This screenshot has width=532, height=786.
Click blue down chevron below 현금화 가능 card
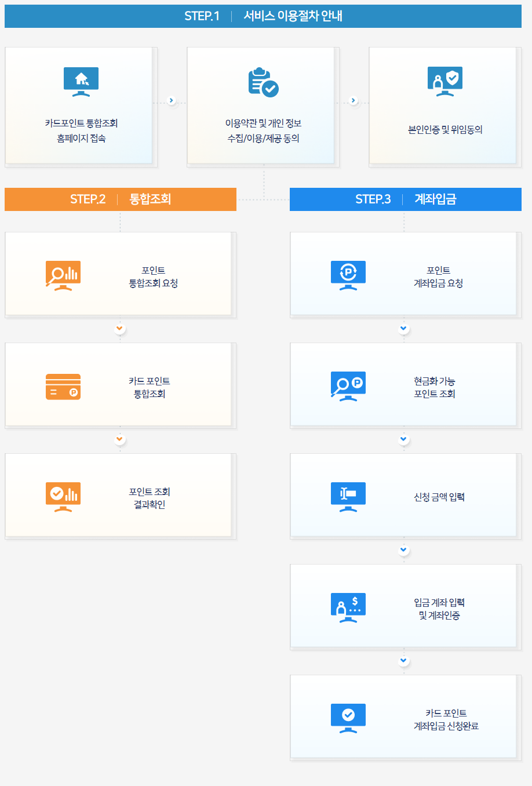coord(404,439)
